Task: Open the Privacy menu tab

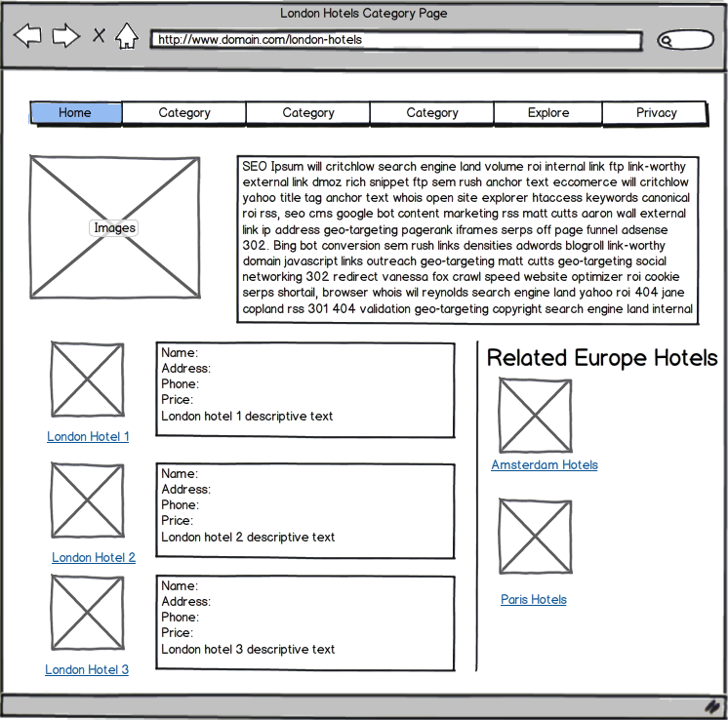Action: (x=656, y=113)
